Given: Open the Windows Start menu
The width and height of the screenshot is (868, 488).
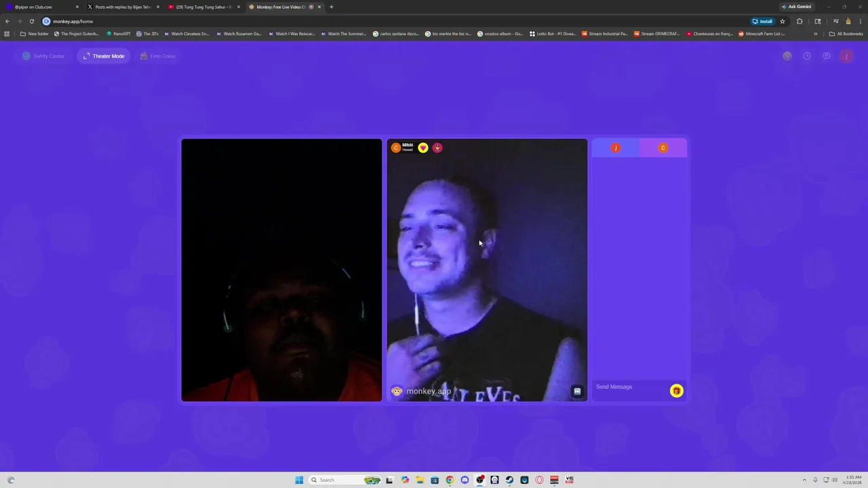Looking at the screenshot, I should tap(299, 480).
